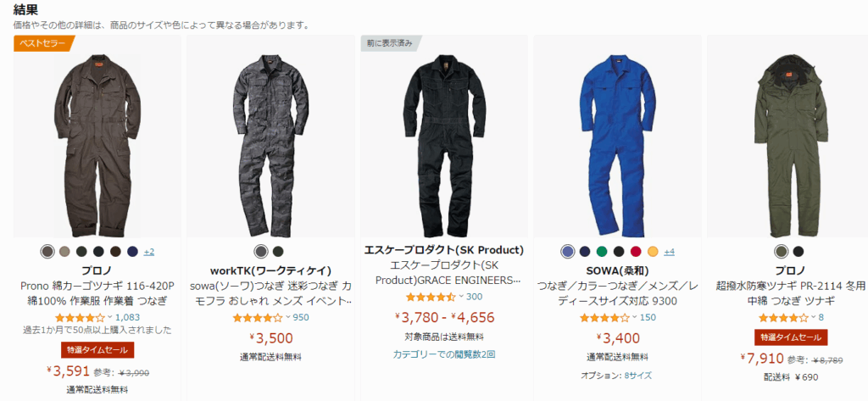Expand rating breakdown chevron beside 950 reviews

pos(287,317)
